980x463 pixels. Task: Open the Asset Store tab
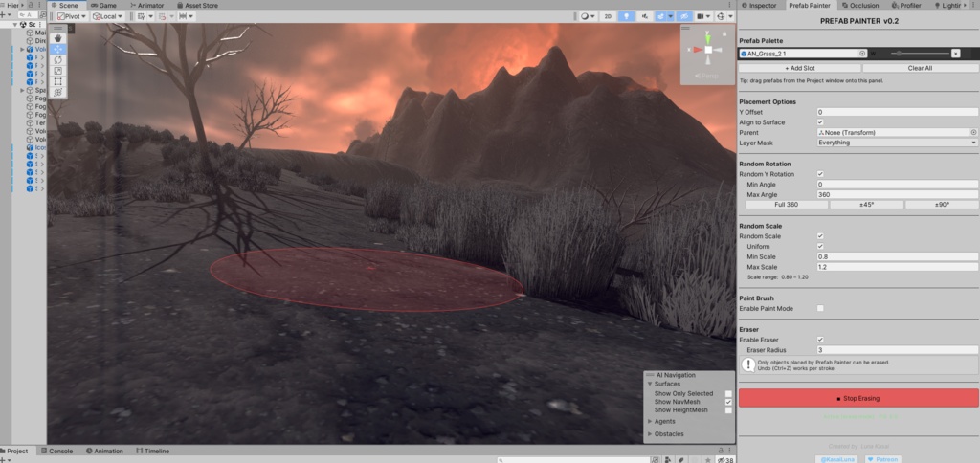[x=196, y=5]
